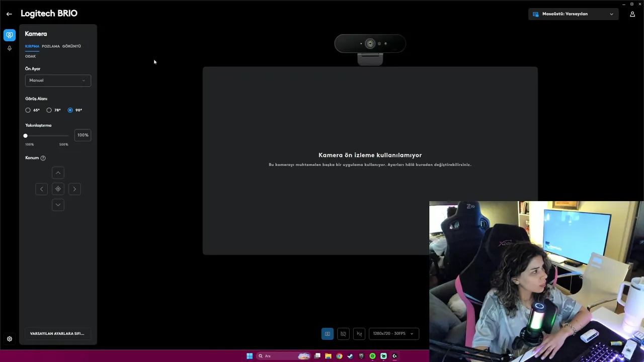The height and width of the screenshot is (362, 644).
Task: Click the Windows taskbar search box
Action: (284, 356)
